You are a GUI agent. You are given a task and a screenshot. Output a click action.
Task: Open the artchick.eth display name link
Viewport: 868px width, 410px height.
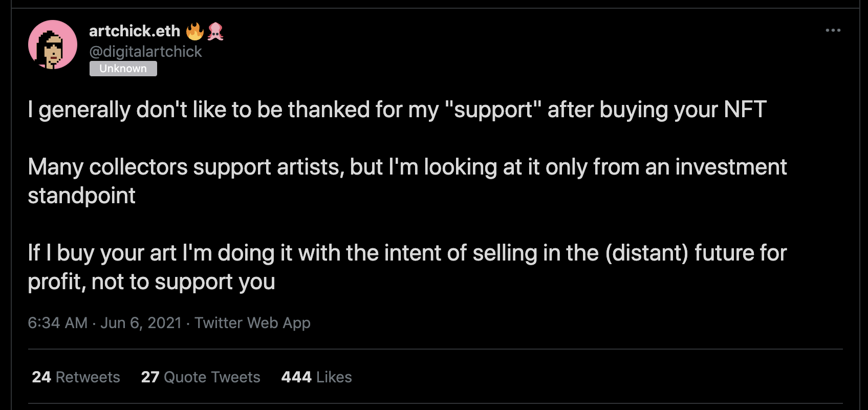coord(135,31)
